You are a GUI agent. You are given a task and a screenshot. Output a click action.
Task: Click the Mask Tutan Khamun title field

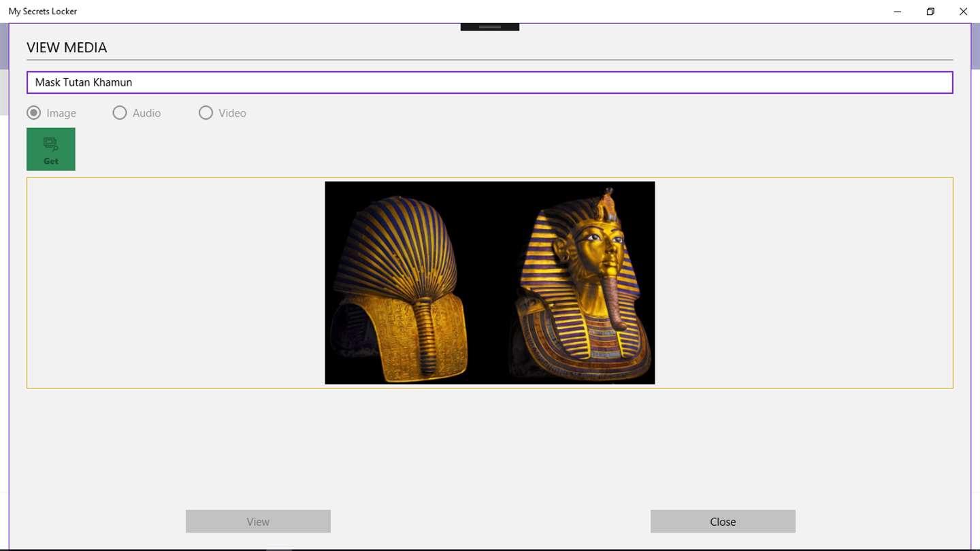click(x=490, y=82)
